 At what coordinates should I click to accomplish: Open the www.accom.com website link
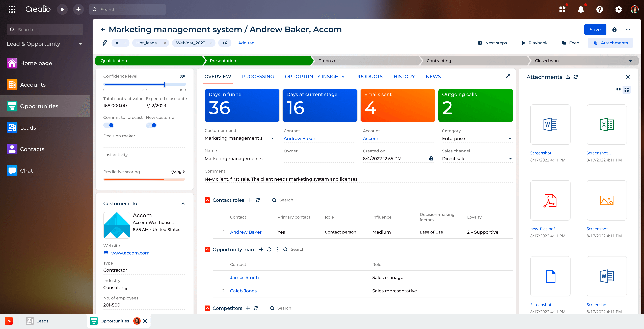pos(130,253)
